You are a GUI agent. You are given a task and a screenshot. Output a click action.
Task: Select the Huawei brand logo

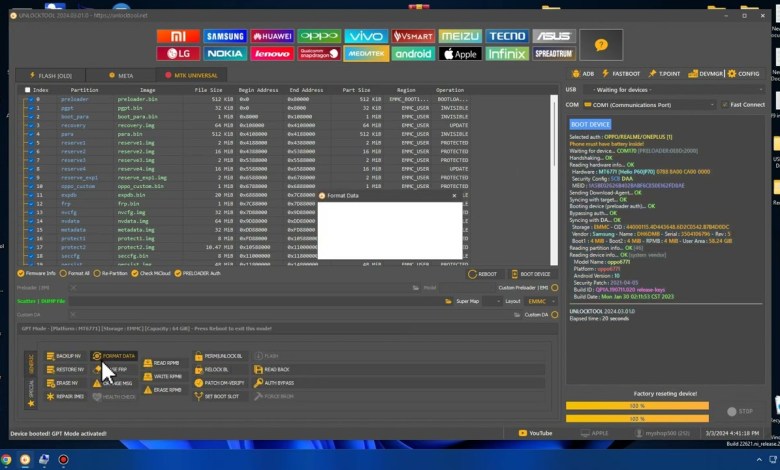point(272,36)
